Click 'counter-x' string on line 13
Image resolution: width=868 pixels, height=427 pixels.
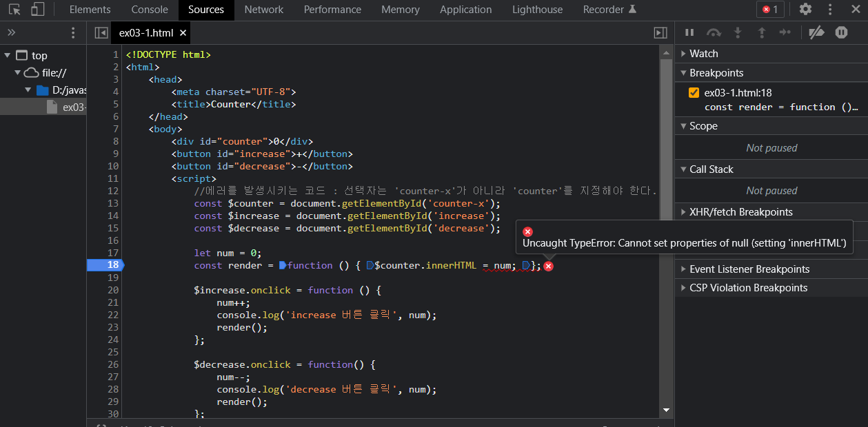(x=461, y=203)
